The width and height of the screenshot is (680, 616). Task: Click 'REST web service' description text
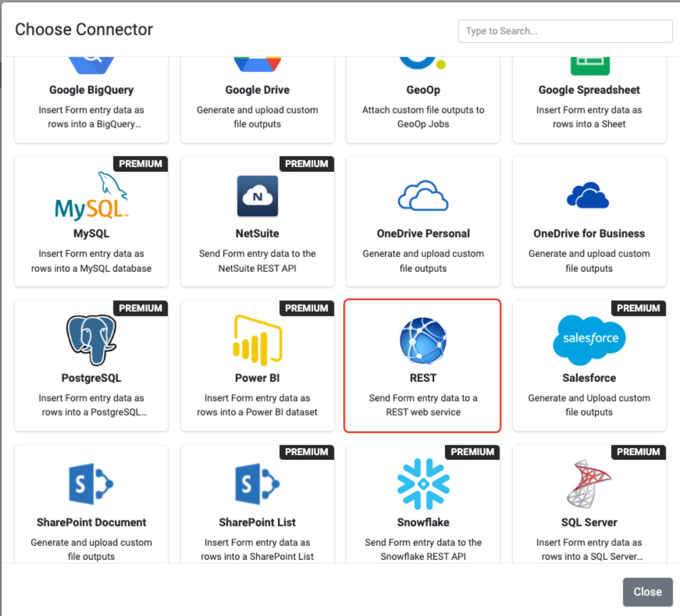[x=423, y=412]
